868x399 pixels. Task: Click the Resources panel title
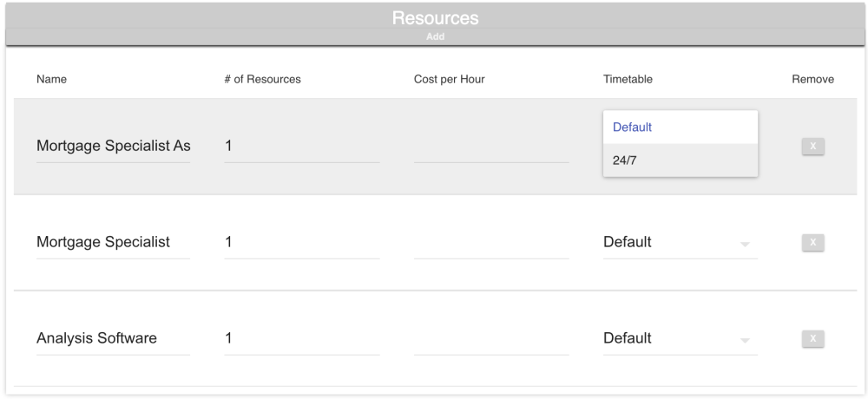pyautogui.click(x=435, y=18)
